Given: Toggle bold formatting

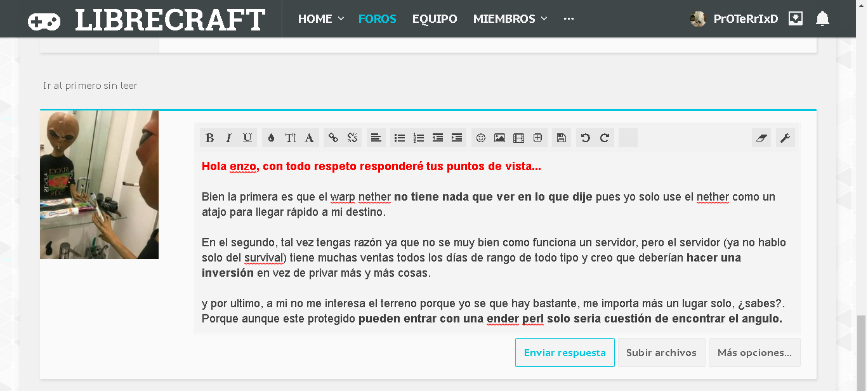Looking at the screenshot, I should 209,138.
